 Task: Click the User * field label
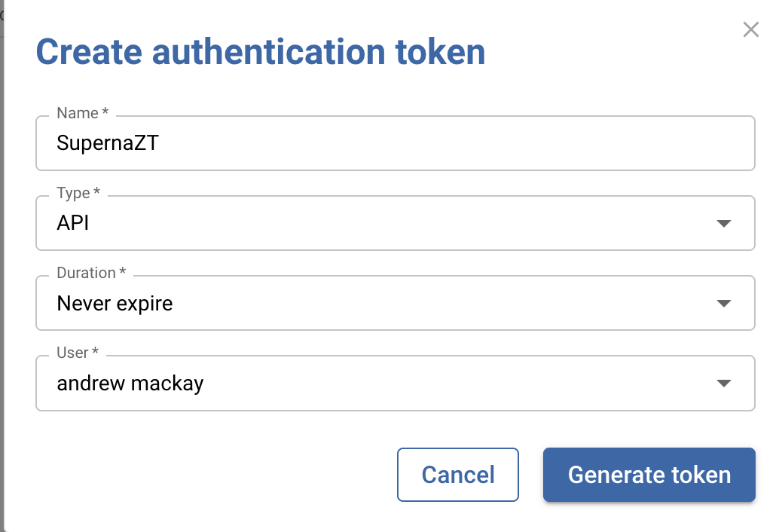click(x=78, y=353)
